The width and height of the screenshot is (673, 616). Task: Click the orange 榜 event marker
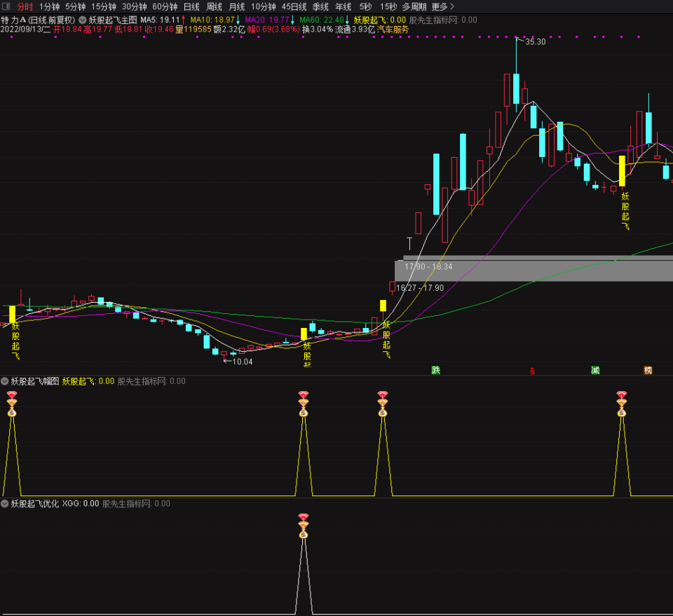[x=648, y=370]
